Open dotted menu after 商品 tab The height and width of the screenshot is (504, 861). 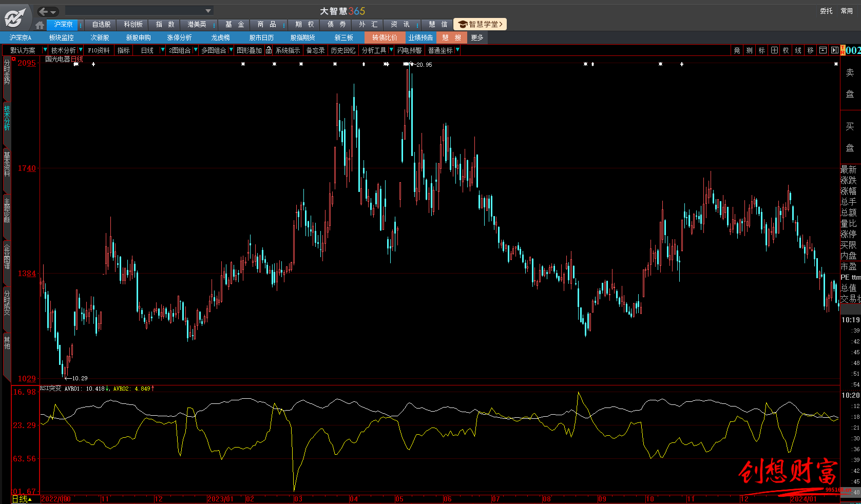click(283, 25)
